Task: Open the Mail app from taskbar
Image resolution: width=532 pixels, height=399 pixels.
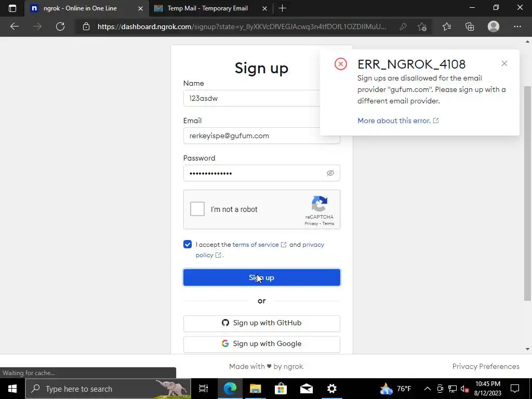Action: click(x=307, y=389)
